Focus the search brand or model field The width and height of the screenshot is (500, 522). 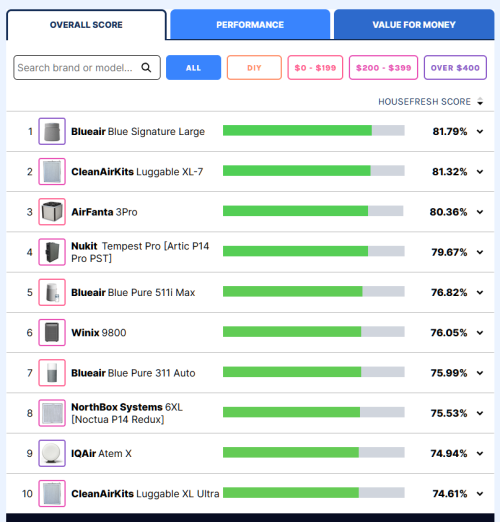87,68
